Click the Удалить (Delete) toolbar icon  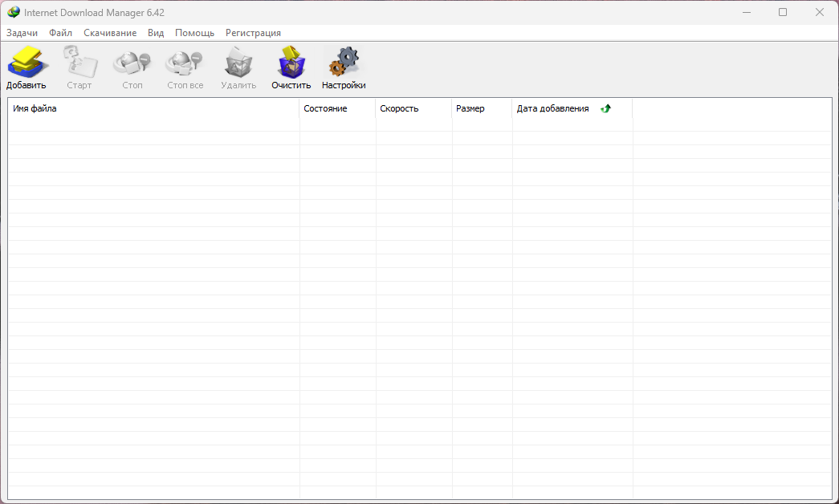click(238, 63)
